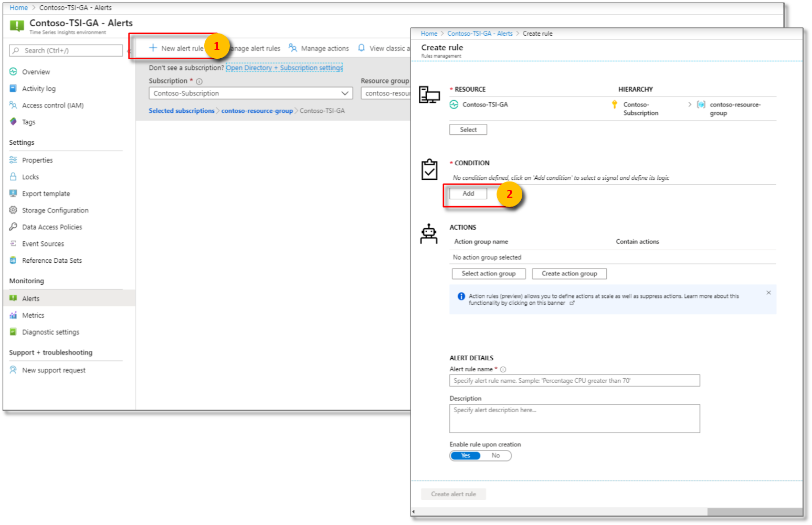The height and width of the screenshot is (525, 812).
Task: Click Manage alert rules in the toolbar
Action: tap(255, 48)
